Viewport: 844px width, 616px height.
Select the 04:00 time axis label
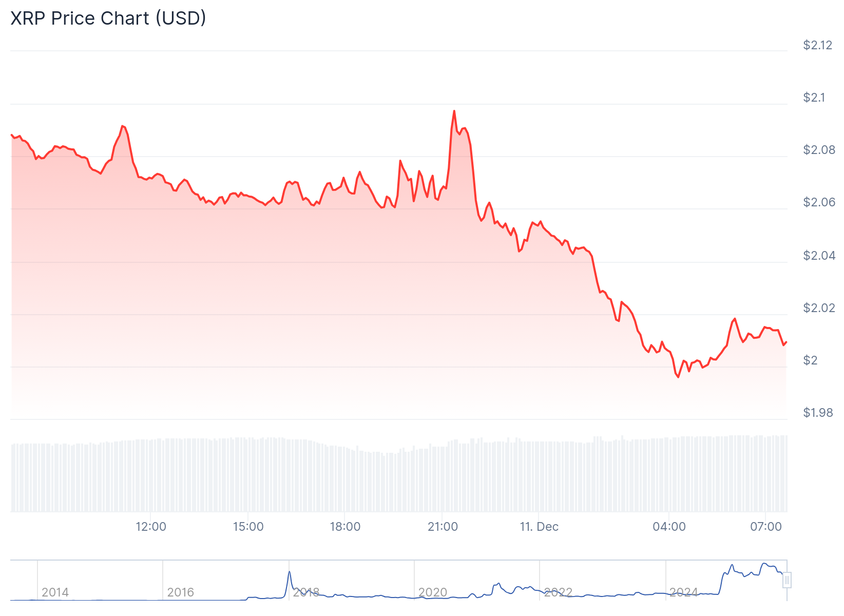point(669,527)
